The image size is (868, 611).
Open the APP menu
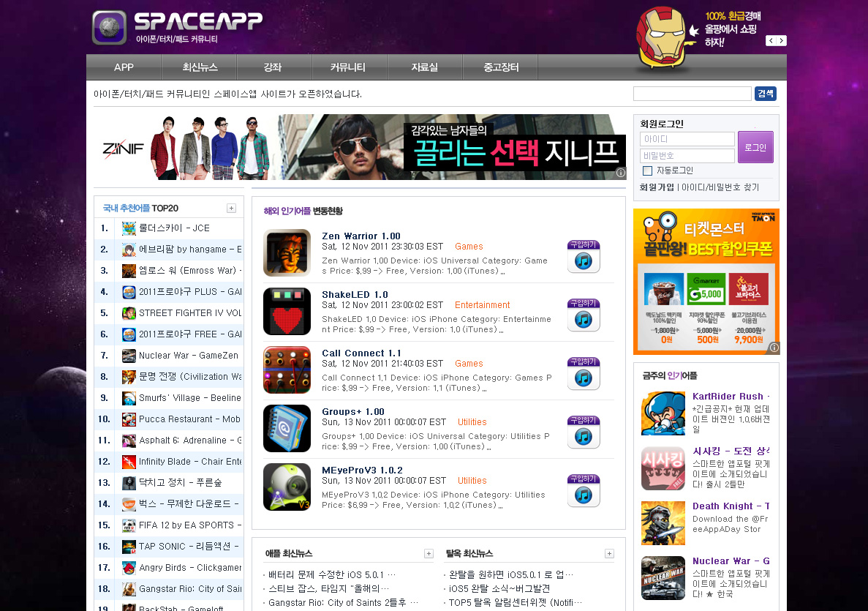[x=124, y=67]
